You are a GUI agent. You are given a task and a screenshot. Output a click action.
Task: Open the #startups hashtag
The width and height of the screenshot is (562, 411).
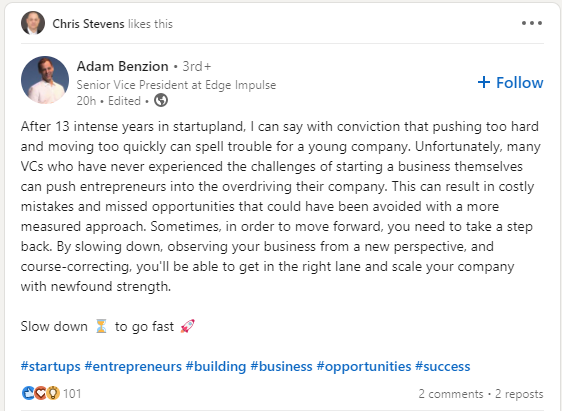(51, 367)
